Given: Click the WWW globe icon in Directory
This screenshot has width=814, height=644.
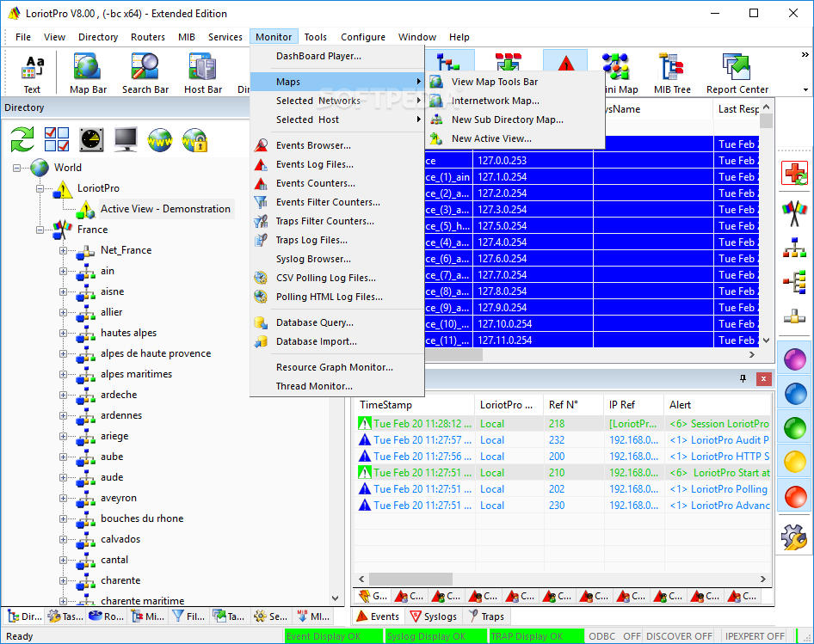Looking at the screenshot, I should (x=160, y=139).
